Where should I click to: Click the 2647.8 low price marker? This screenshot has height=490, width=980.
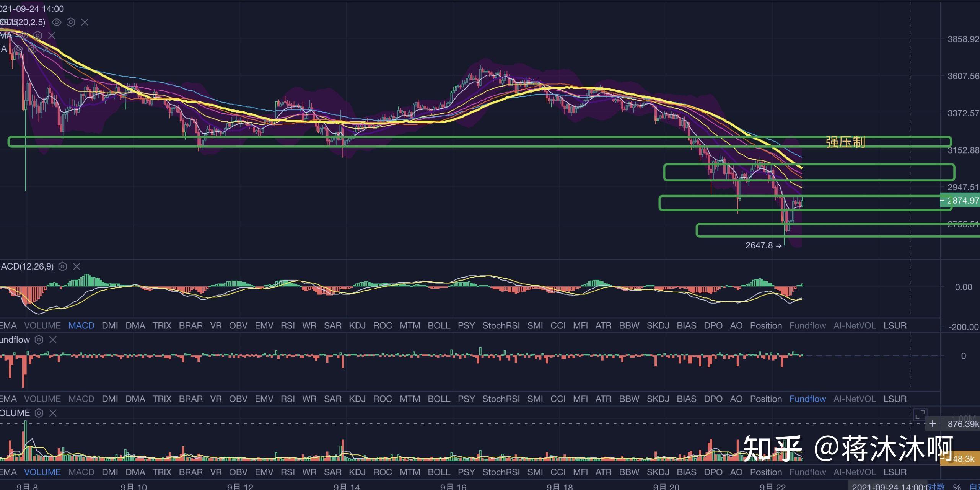pyautogui.click(x=763, y=245)
